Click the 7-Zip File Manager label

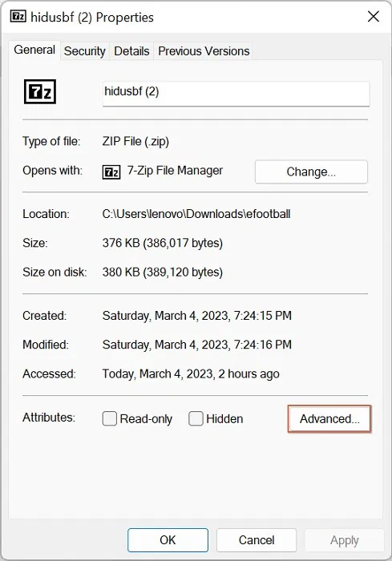[175, 171]
